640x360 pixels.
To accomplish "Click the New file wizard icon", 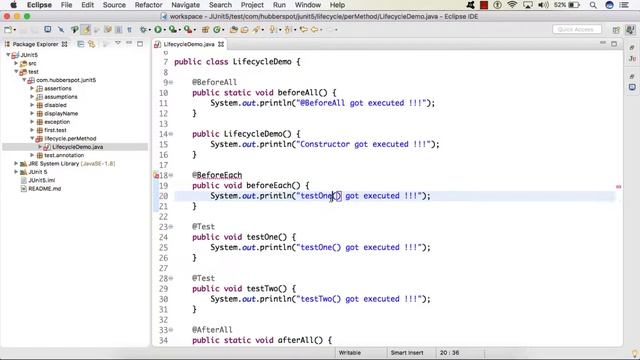I will point(8,29).
